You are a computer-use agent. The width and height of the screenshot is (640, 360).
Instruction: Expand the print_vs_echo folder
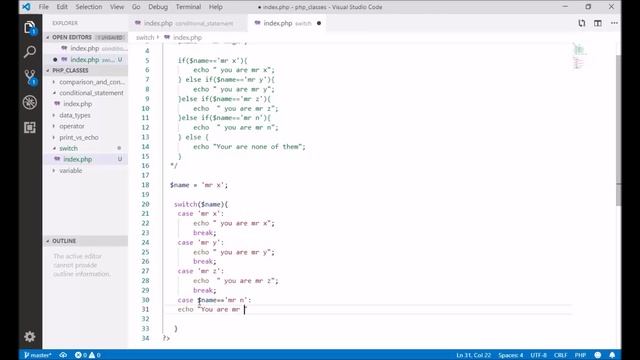[x=85, y=137]
